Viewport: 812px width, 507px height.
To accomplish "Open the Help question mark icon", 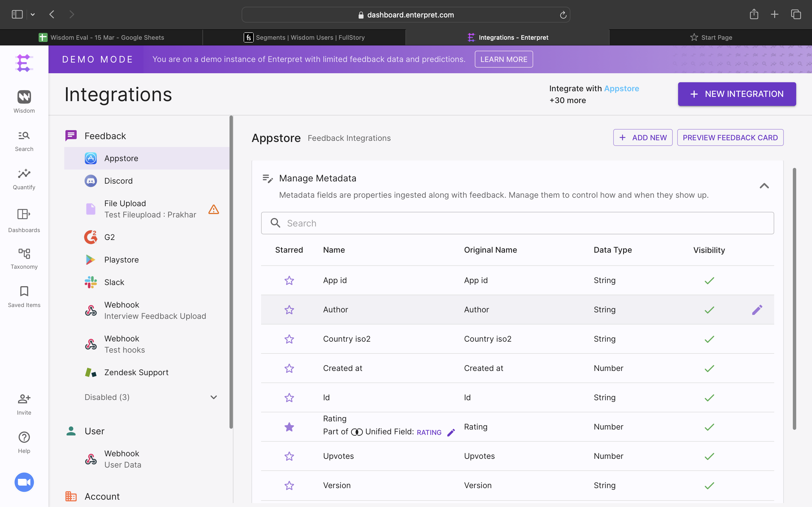I will point(24,437).
